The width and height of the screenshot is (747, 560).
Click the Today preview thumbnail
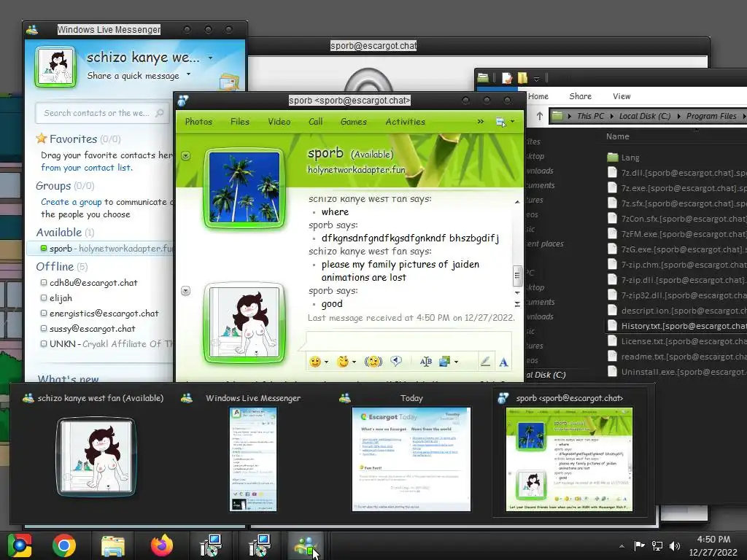[411, 459]
